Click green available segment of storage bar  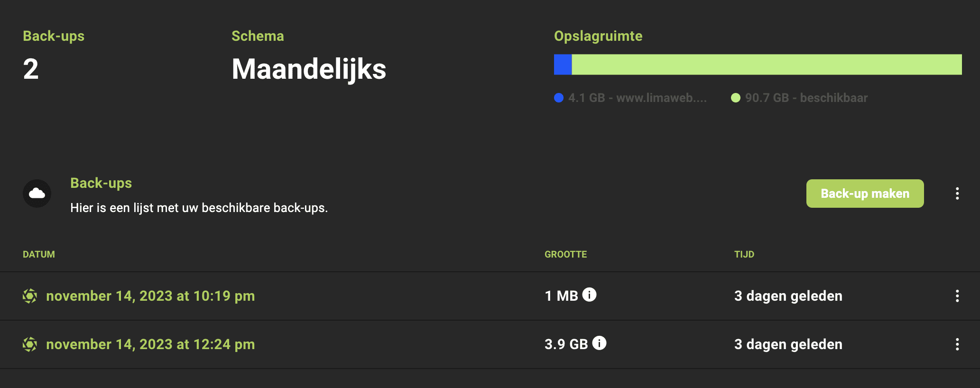[767, 65]
